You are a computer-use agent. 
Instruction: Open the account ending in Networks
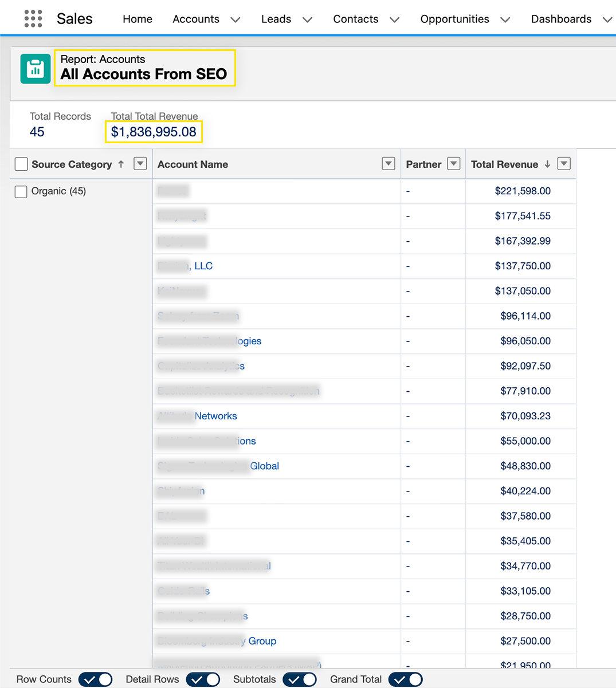[x=215, y=416]
